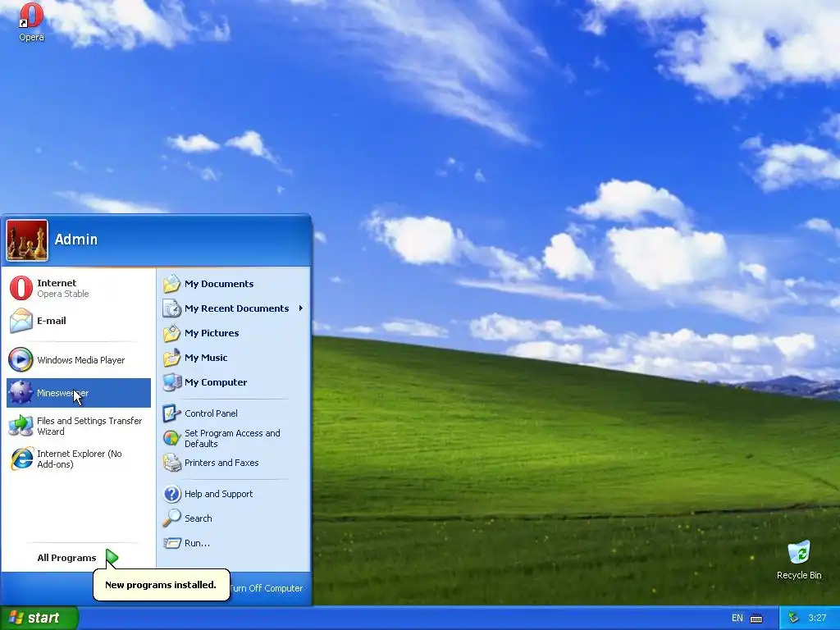Click Turn Off Computer button

click(267, 587)
